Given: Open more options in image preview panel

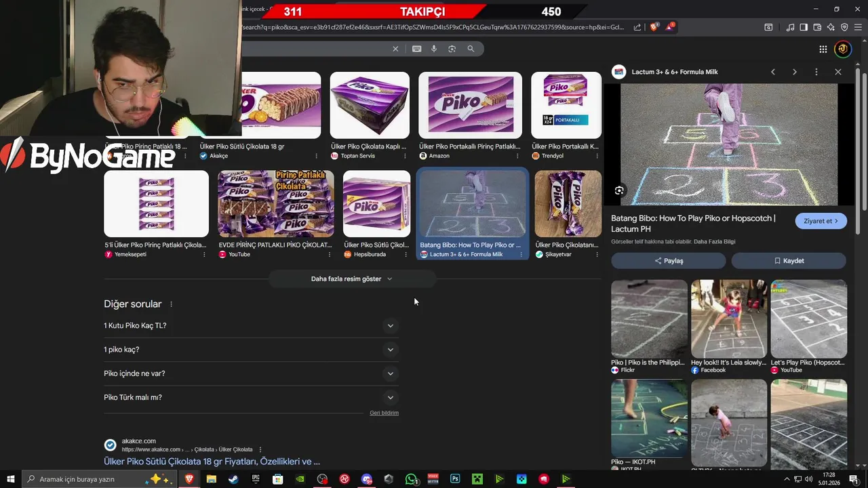Looking at the screenshot, I should click(816, 72).
